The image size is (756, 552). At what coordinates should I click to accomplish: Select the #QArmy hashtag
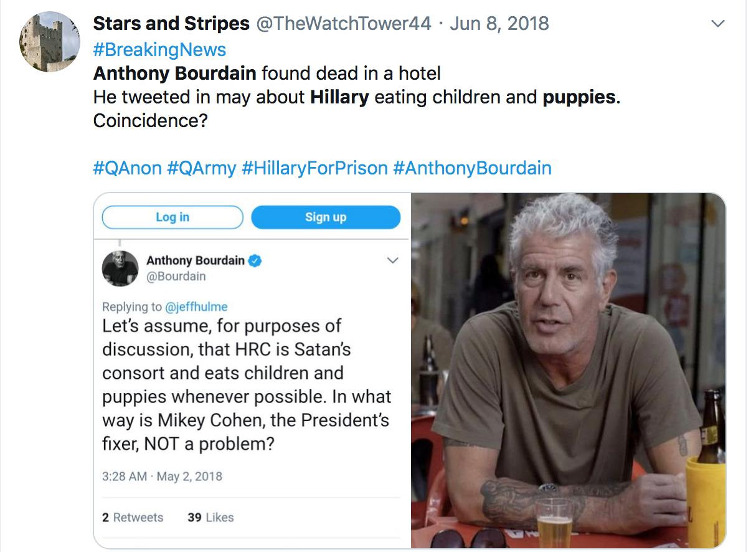click(x=201, y=168)
